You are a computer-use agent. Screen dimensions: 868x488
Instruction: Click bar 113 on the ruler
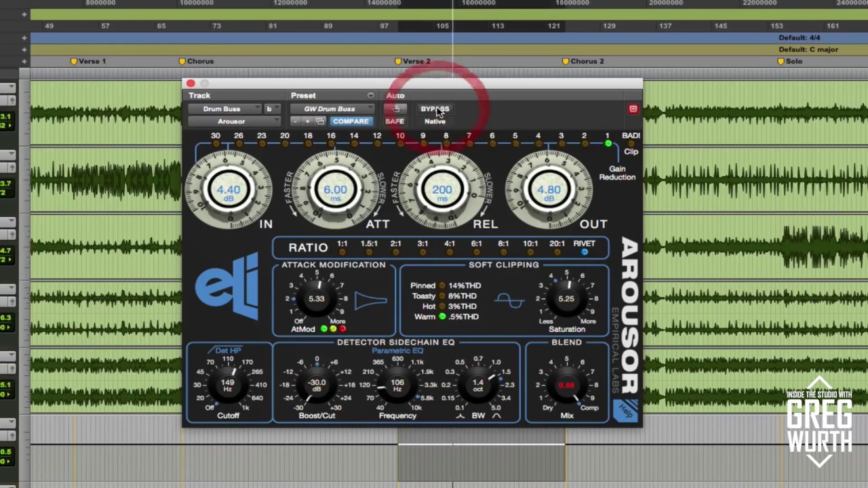tap(498, 26)
